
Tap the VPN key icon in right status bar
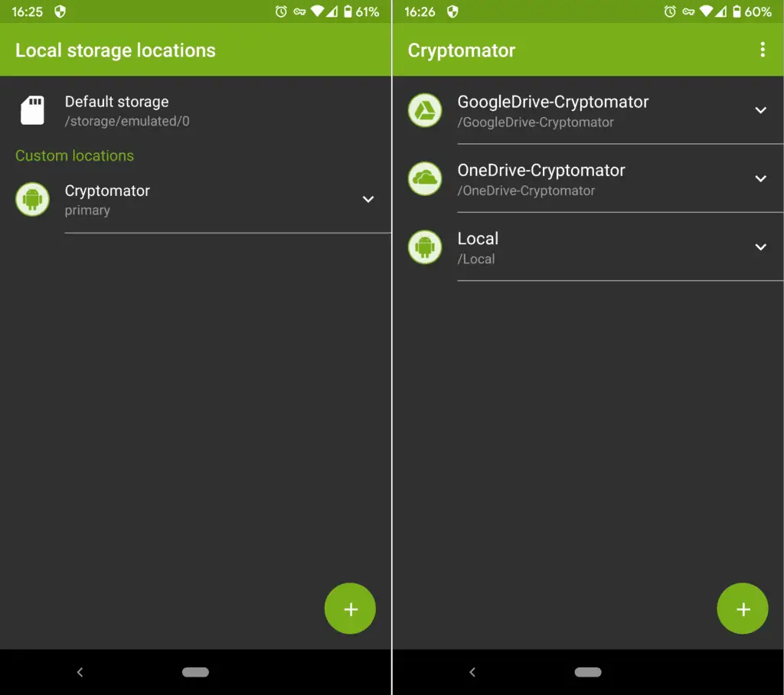688,11
